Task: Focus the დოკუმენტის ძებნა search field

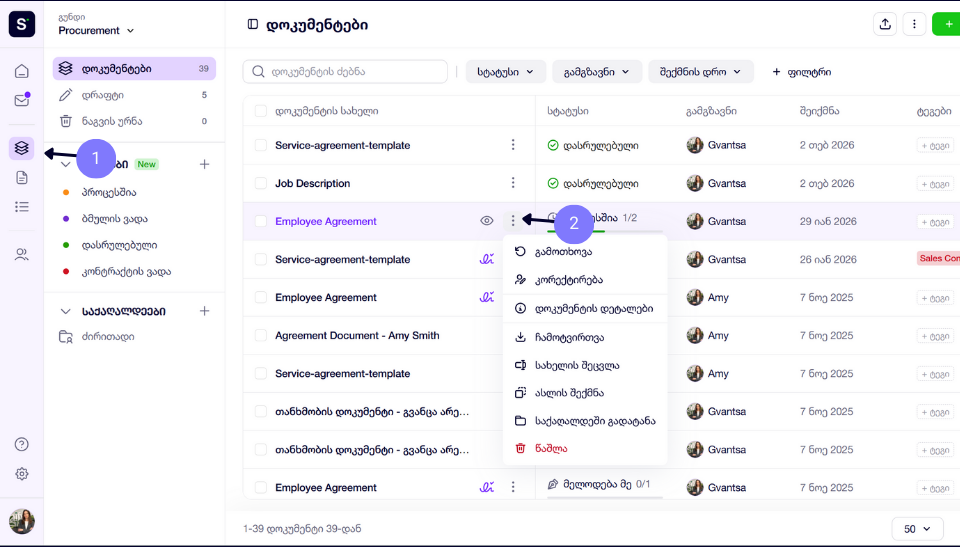Action: tap(345, 72)
